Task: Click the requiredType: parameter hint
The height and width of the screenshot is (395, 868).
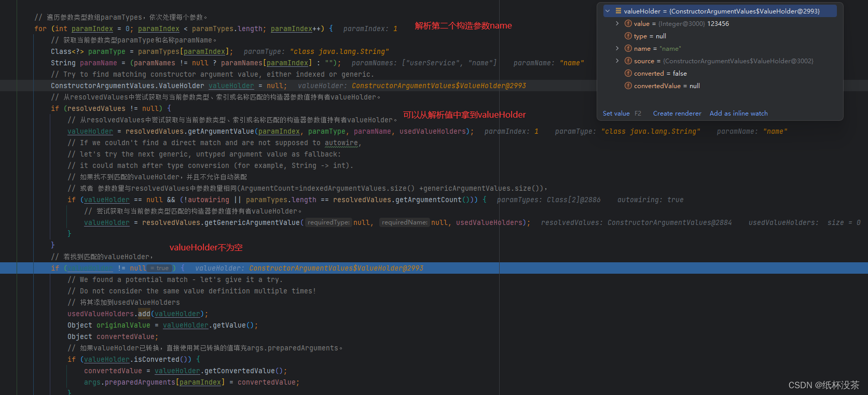Action: tap(329, 222)
